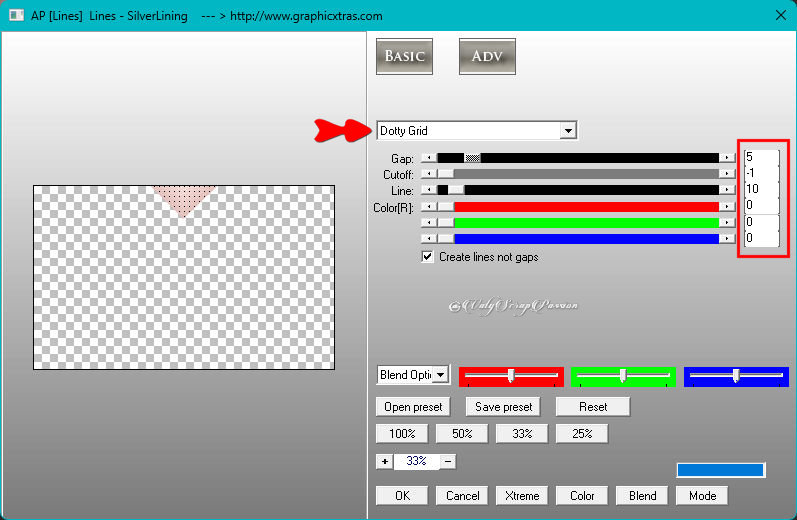Switch to the Basic tab
This screenshot has height=520, width=797.
pos(404,56)
